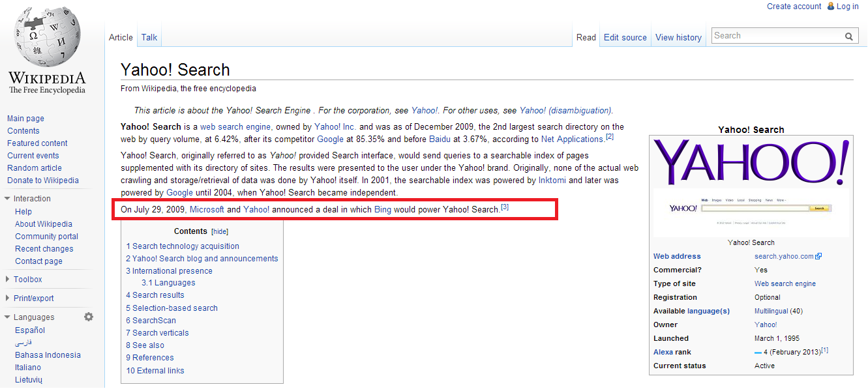Jump to Search results section
Viewport: 868px width, 391px height.
coord(155,295)
